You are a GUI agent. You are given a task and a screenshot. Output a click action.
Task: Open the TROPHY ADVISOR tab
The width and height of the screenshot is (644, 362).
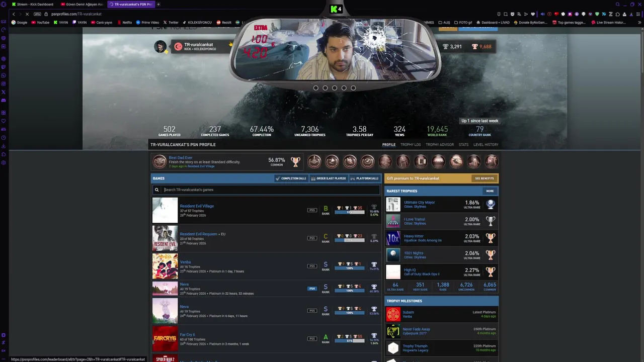[440, 145]
